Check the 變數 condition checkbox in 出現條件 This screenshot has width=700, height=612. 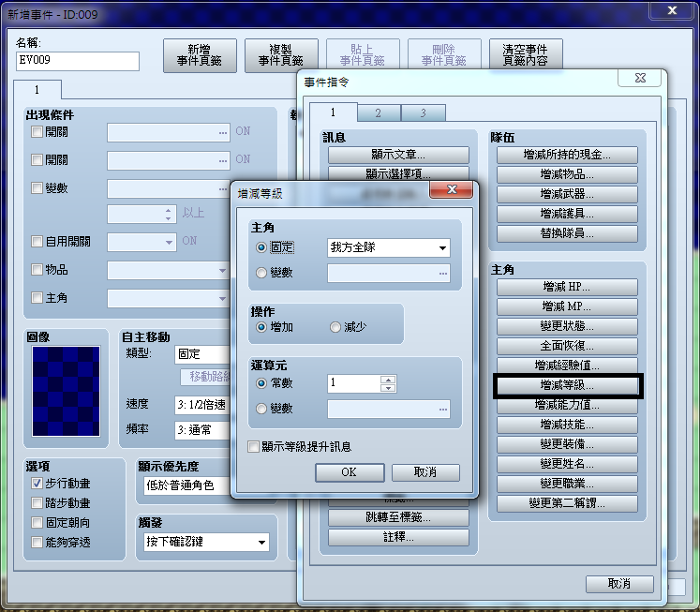(x=37, y=188)
